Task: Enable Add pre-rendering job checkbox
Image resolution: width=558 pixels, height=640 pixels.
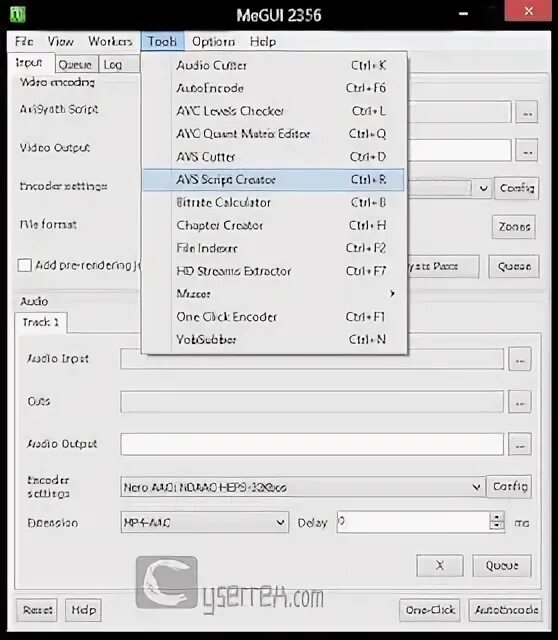Action: point(24,265)
